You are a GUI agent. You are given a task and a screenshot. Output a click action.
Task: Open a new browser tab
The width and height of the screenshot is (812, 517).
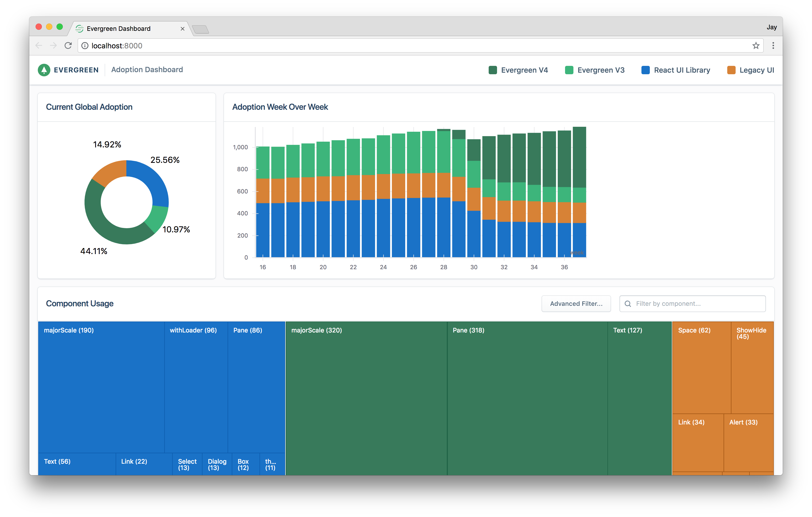pyautogui.click(x=201, y=29)
